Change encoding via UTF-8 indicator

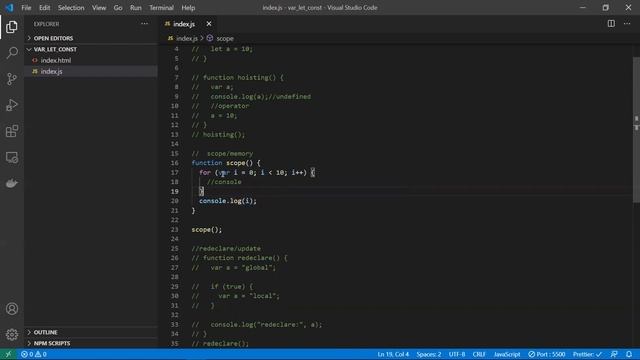(x=457, y=354)
